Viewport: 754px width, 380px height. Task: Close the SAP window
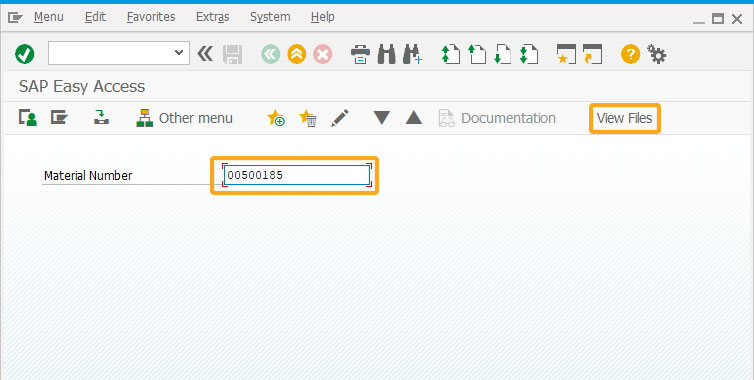[x=737, y=19]
